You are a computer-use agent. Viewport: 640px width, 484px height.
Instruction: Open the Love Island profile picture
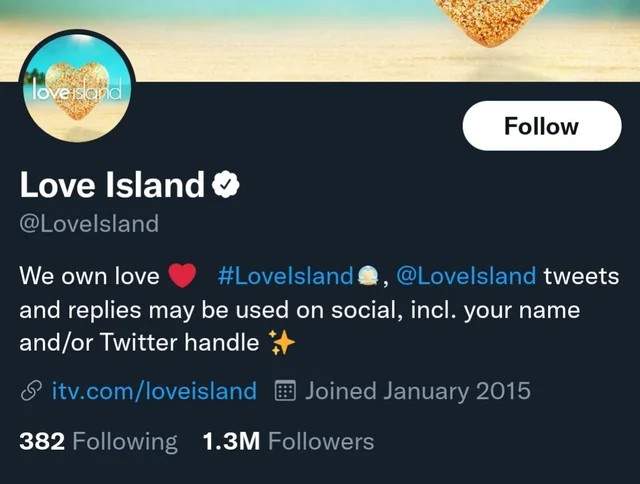coord(78,87)
